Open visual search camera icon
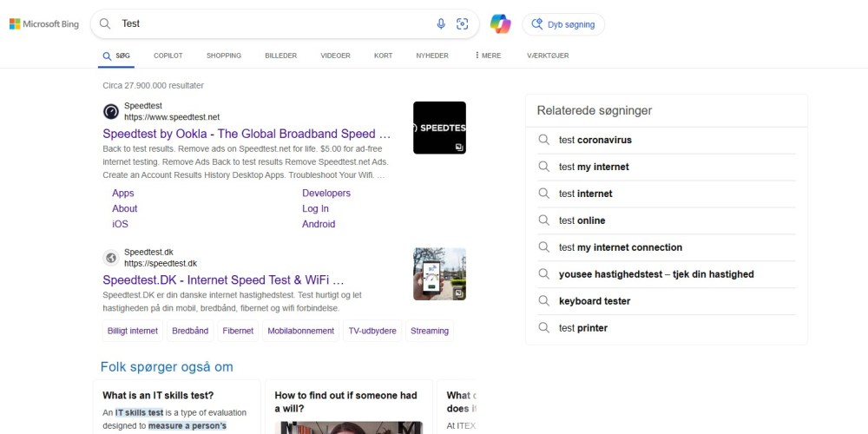Image resolution: width=868 pixels, height=434 pixels. (463, 24)
